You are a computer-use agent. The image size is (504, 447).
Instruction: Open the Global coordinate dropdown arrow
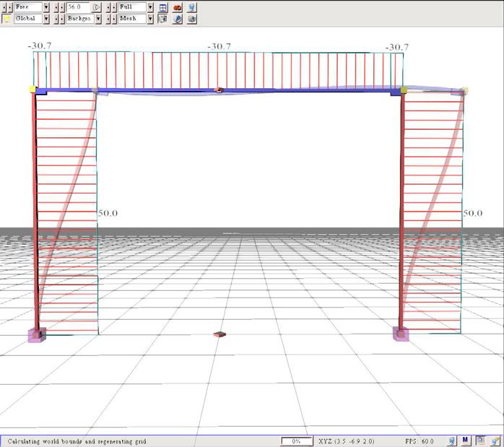tap(46, 19)
